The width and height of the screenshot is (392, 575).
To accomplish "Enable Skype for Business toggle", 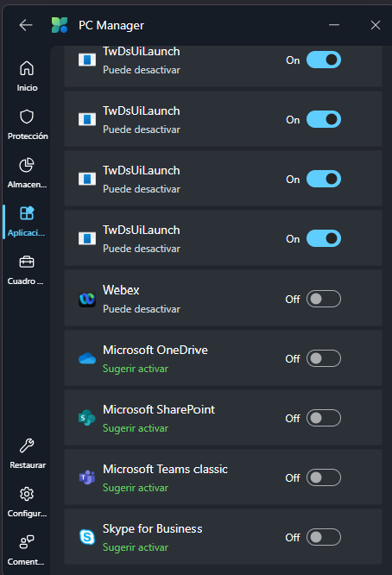I will click(324, 537).
